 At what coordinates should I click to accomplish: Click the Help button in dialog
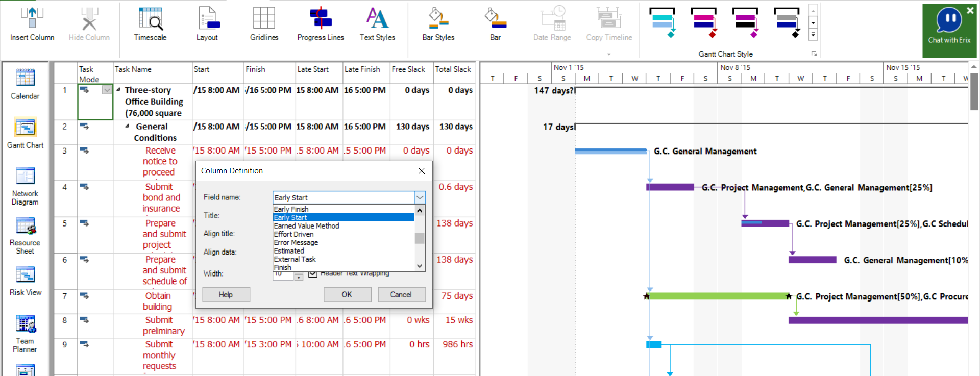point(226,294)
